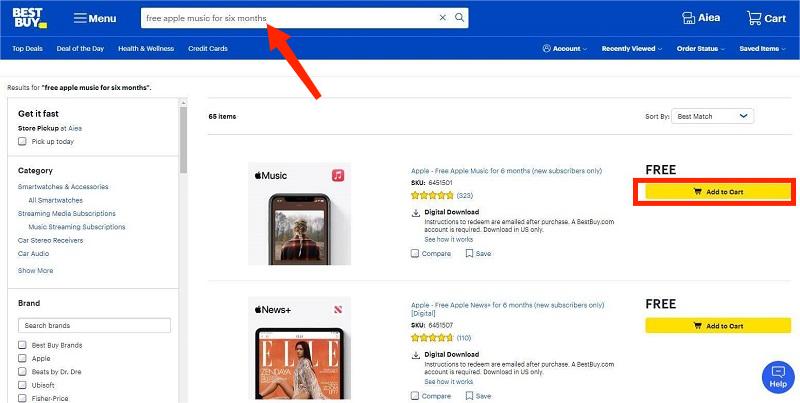Check the Fisher-Price brand checkbox
800x403 pixels.
(x=22, y=398)
